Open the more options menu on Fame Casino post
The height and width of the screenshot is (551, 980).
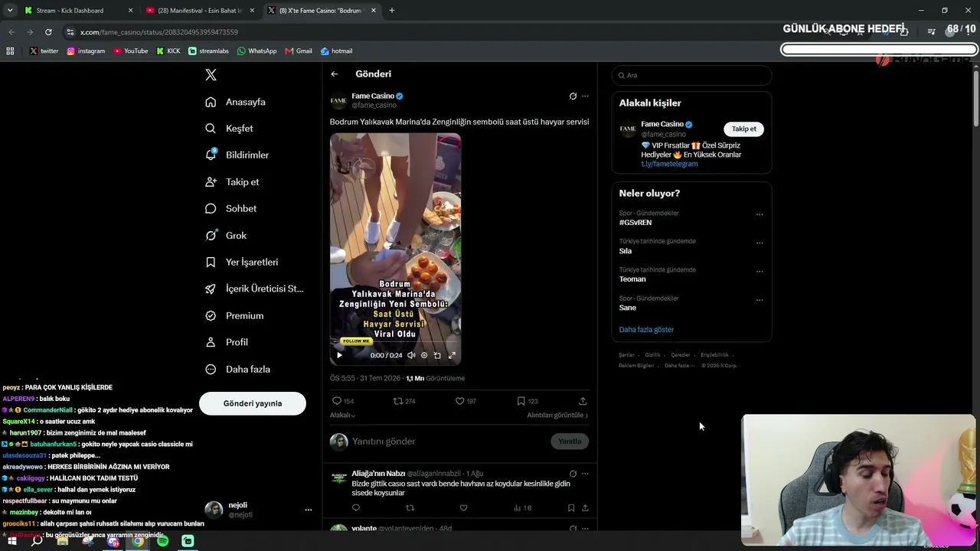pos(585,96)
